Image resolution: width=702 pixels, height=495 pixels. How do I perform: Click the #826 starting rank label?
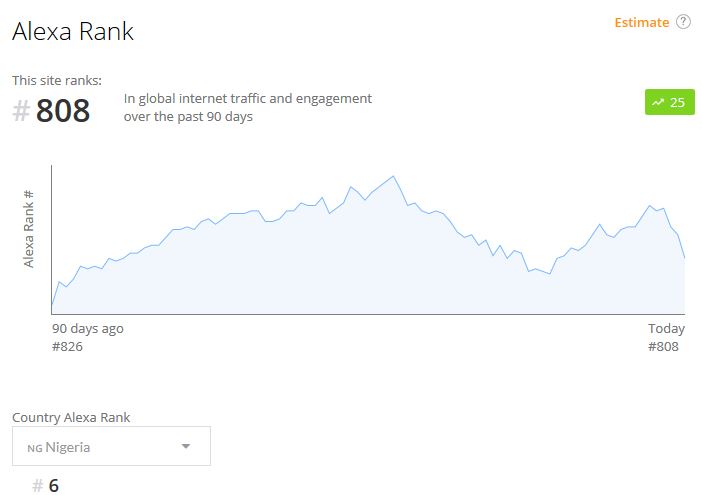[x=67, y=346]
